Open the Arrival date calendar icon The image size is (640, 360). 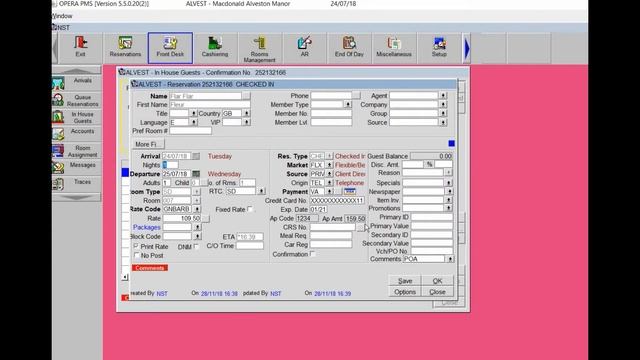point(196,156)
